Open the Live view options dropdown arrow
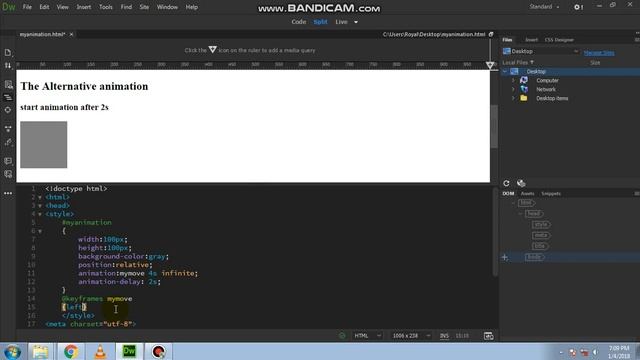This screenshot has height=360, width=640. [x=356, y=22]
